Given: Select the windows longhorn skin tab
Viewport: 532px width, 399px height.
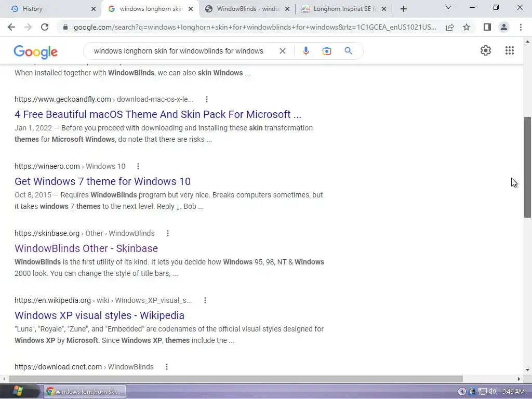Looking at the screenshot, I should pos(151,9).
